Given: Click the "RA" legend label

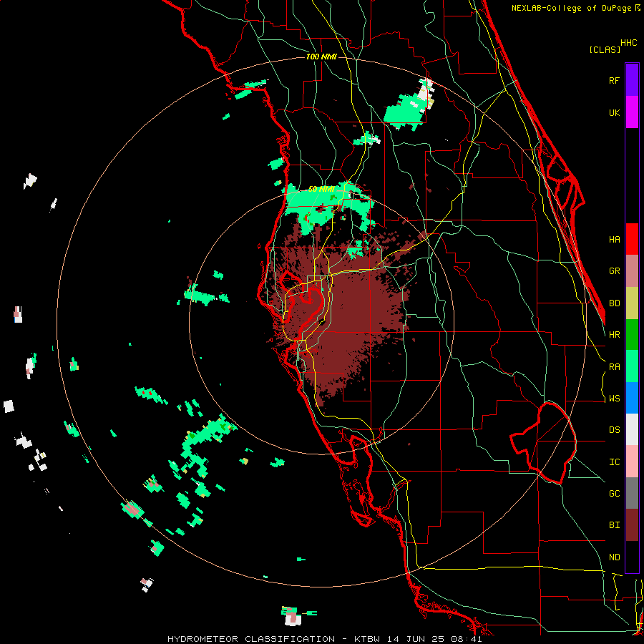Looking at the screenshot, I should click(x=614, y=367).
